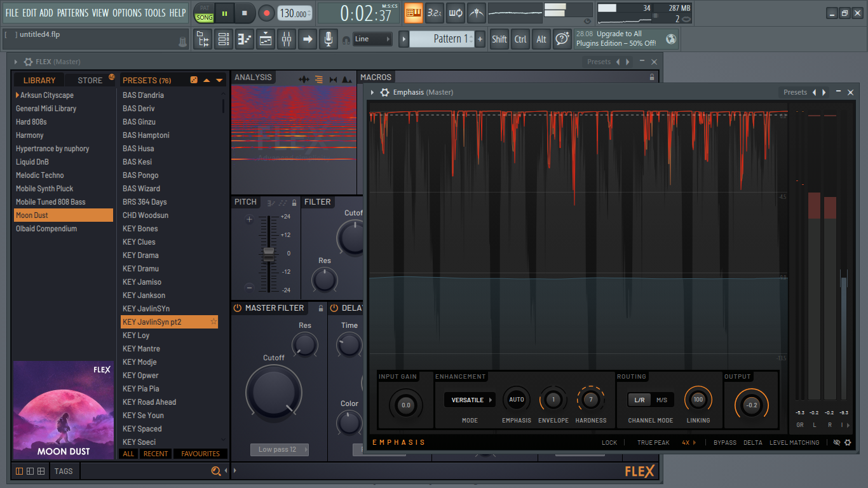Open the 4X oversampling dropdown in Emphasis
The height and width of the screenshot is (488, 868).
point(689,442)
